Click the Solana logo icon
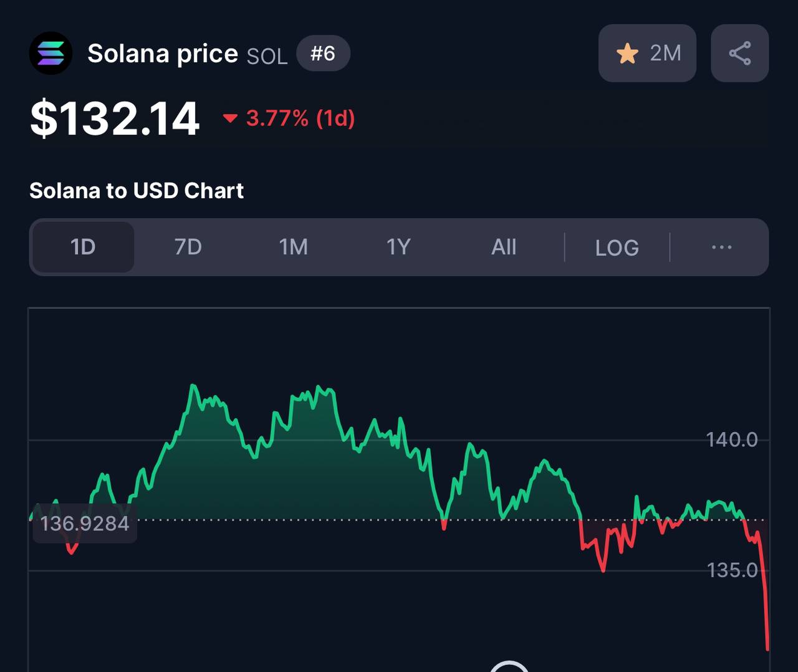The width and height of the screenshot is (798, 672). click(x=50, y=54)
